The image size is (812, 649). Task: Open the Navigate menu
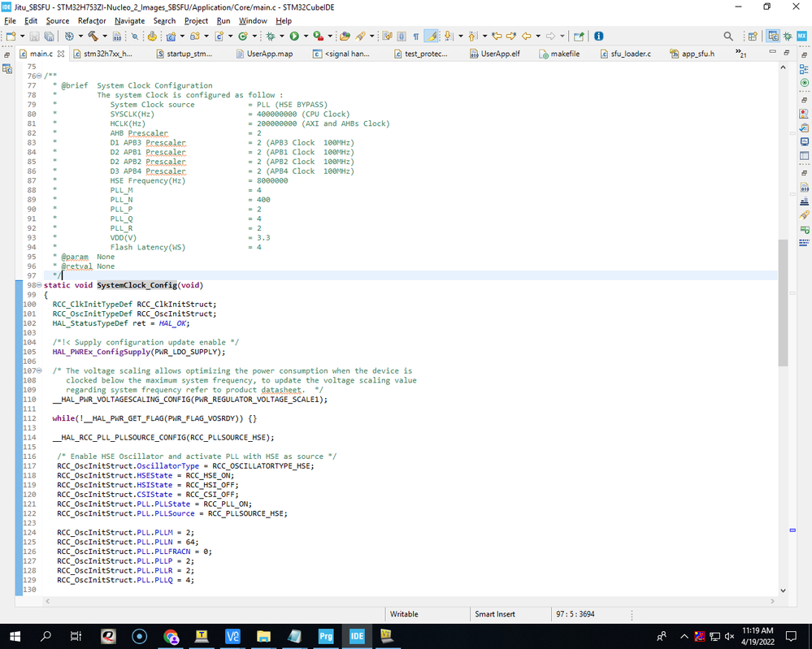click(129, 20)
